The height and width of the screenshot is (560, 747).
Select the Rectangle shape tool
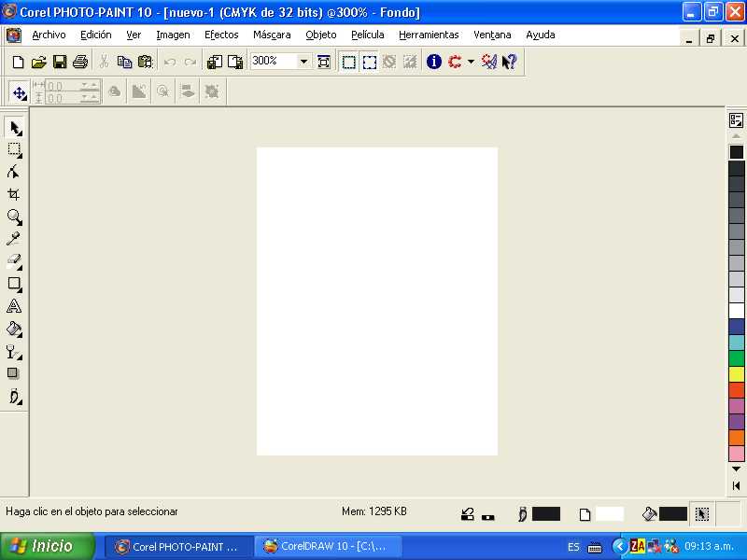(x=14, y=284)
